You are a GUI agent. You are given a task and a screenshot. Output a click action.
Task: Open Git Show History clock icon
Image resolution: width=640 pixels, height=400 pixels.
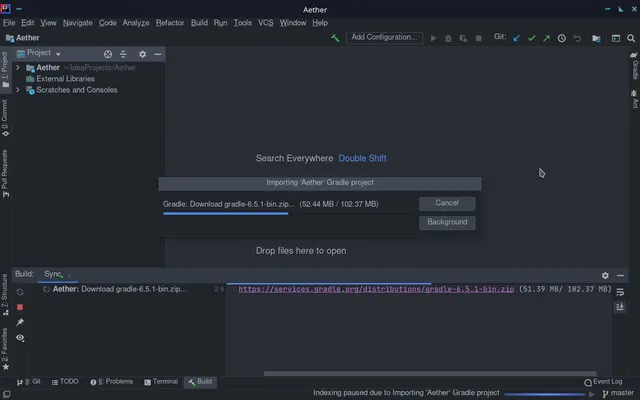pyautogui.click(x=562, y=38)
